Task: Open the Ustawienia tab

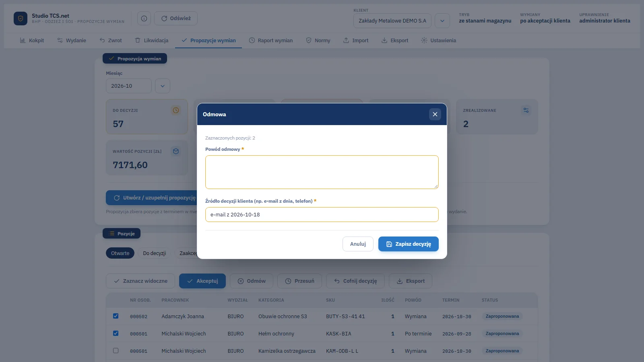Action: pos(439,41)
